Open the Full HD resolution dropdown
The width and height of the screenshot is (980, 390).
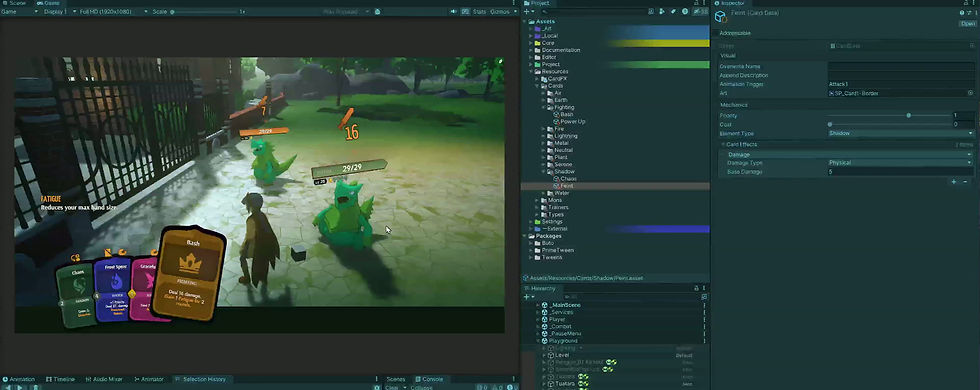click(x=114, y=11)
